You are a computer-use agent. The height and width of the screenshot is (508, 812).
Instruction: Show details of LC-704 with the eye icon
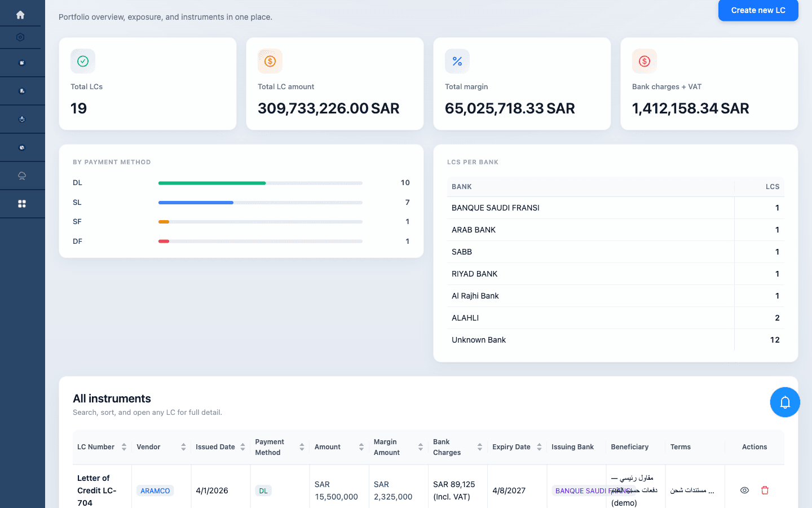744,490
